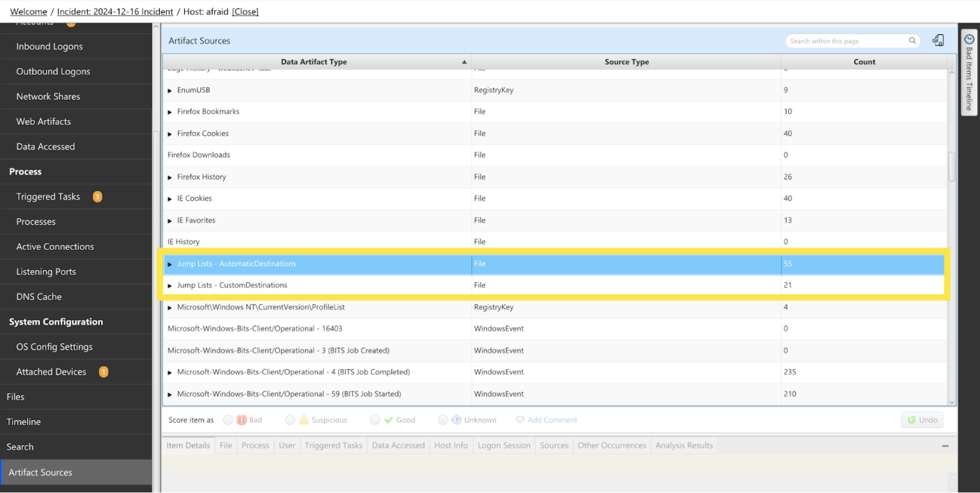Viewport: 980px width, 493px height.
Task: Select the Bad radio button
Action: pos(228,420)
